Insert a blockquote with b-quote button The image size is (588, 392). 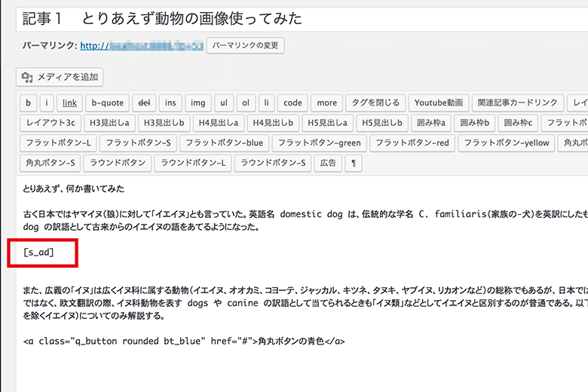(107, 103)
